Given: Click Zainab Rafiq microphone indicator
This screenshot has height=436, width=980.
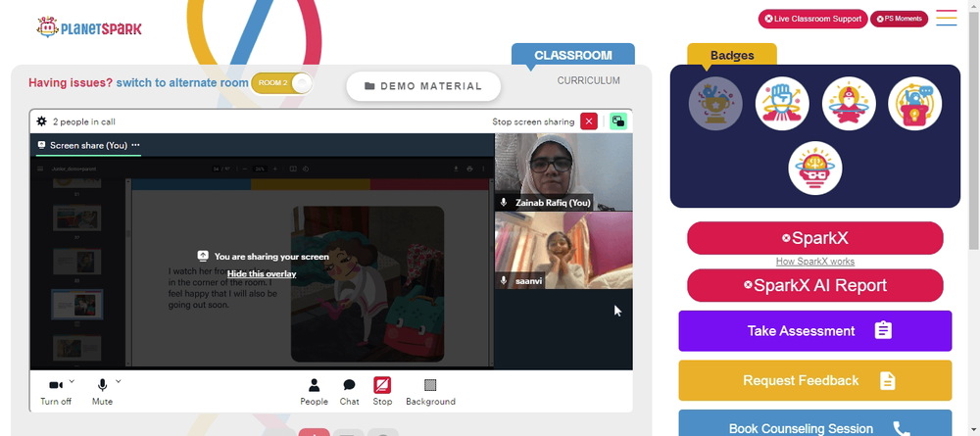Looking at the screenshot, I should click(x=504, y=203).
